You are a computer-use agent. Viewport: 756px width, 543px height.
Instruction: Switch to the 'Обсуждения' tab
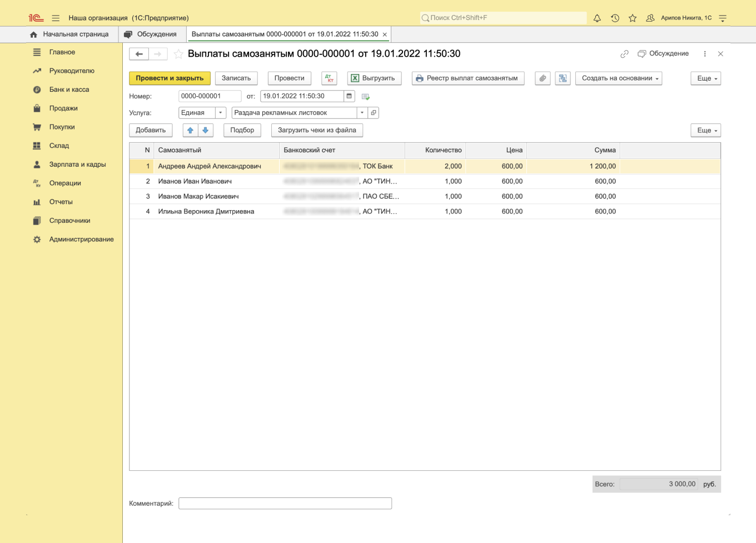pyautogui.click(x=156, y=34)
